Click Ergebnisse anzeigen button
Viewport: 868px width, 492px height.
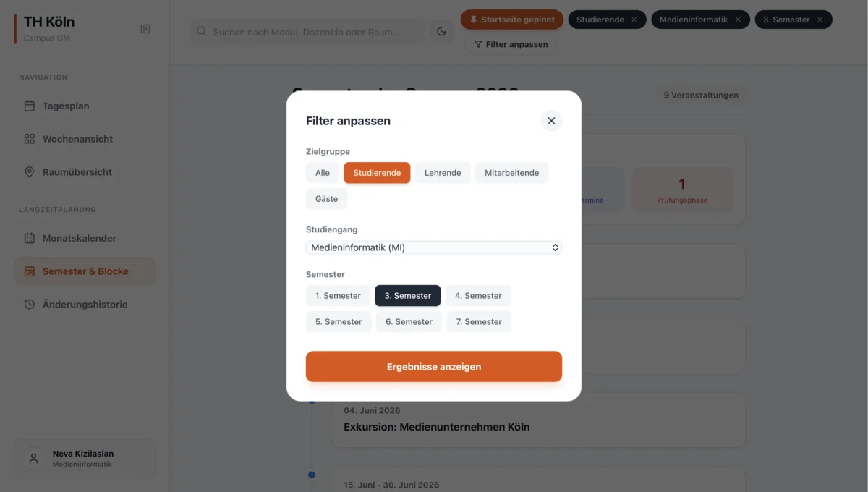click(x=434, y=367)
